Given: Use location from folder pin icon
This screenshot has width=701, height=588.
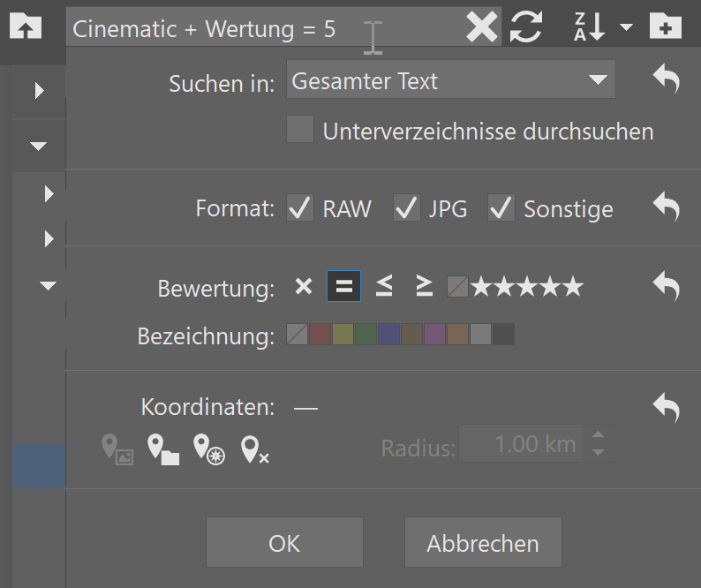Looking at the screenshot, I should (x=163, y=449).
